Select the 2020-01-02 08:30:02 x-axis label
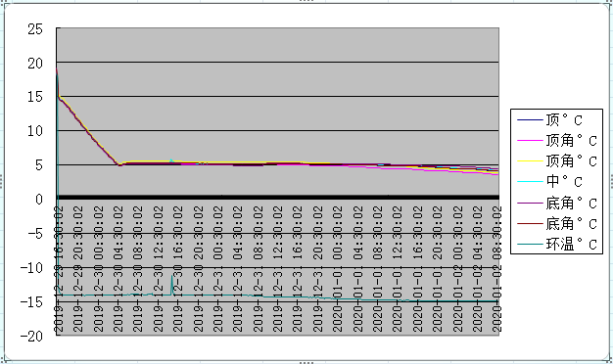Screen dimensions: 613x364 (496, 269)
